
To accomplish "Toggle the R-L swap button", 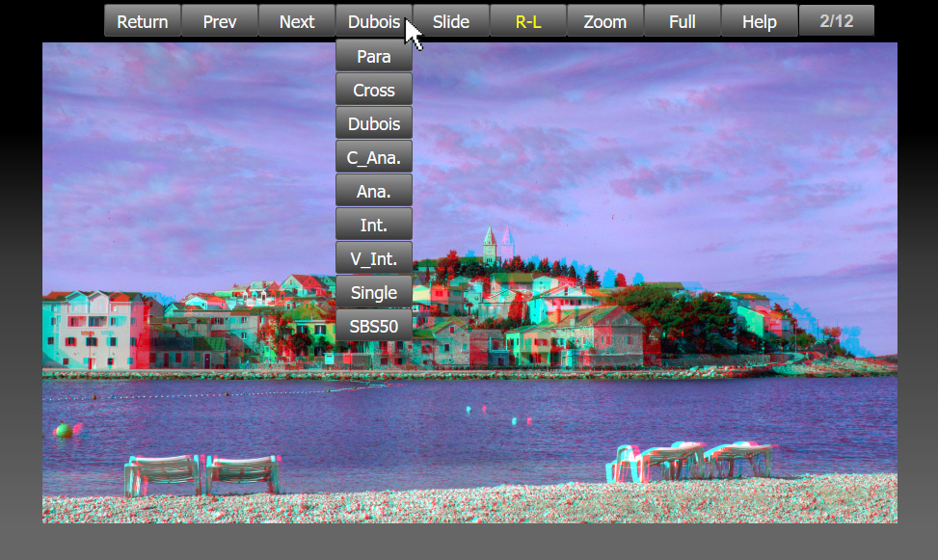I will (x=528, y=21).
